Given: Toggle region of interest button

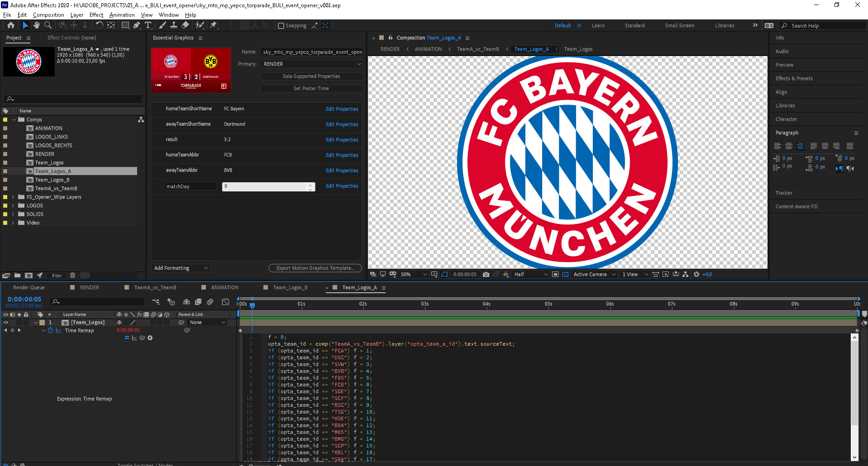Looking at the screenshot, I should click(x=555, y=274).
